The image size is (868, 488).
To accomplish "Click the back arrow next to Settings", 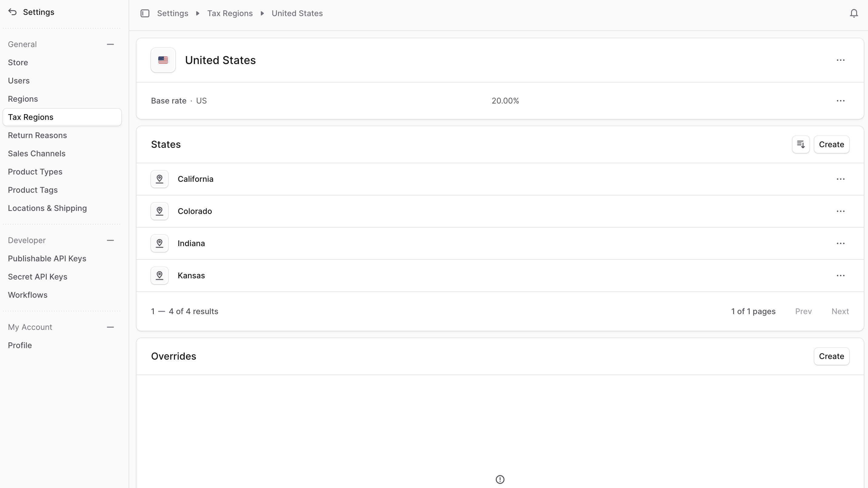I will click(12, 12).
